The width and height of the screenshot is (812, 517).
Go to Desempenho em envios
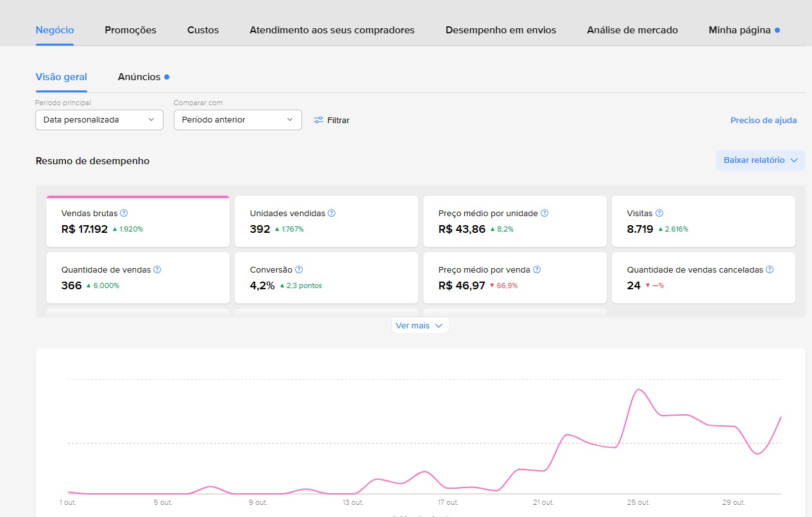pyautogui.click(x=500, y=30)
